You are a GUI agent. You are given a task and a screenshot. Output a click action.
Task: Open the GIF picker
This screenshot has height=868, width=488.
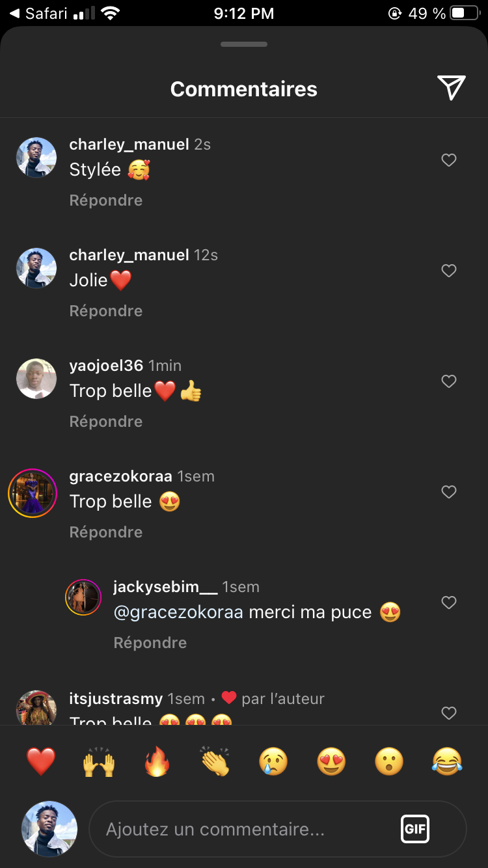[x=414, y=829]
